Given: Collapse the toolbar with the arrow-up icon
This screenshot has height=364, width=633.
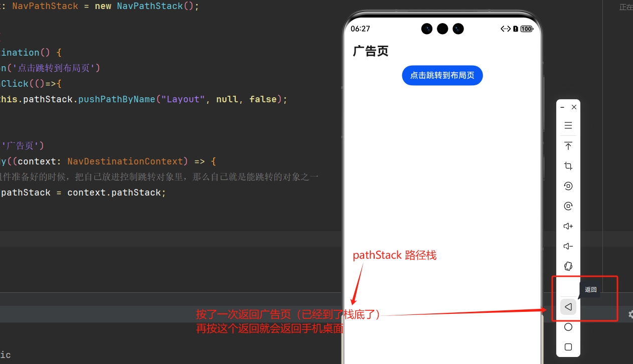Looking at the screenshot, I should click(568, 145).
